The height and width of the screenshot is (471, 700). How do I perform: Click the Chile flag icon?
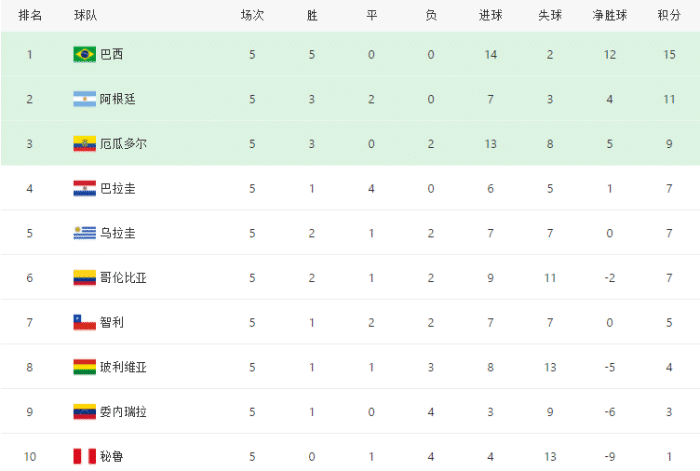click(84, 322)
